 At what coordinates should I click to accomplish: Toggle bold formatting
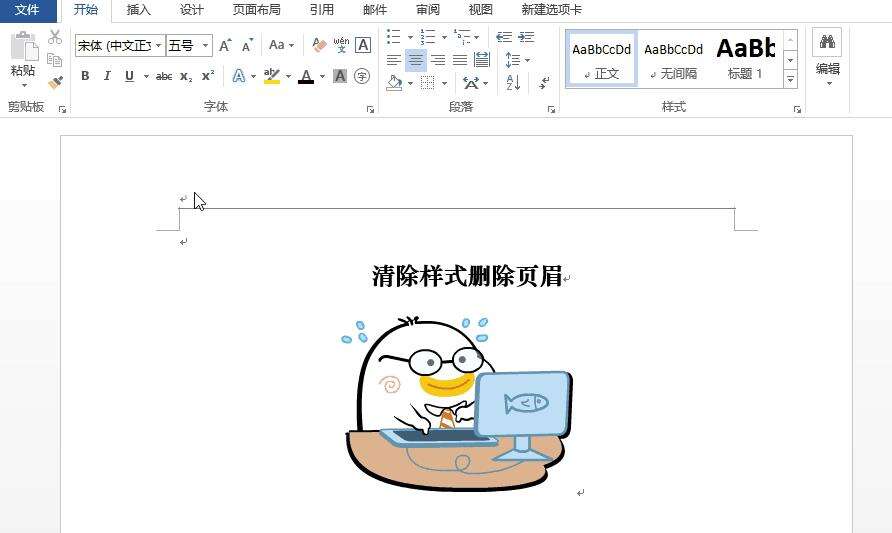(85, 76)
